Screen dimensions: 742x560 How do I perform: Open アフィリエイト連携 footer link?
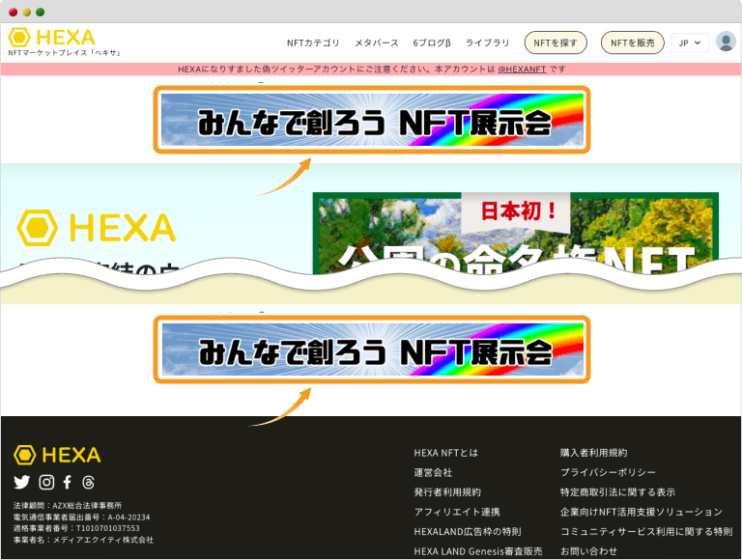457,512
